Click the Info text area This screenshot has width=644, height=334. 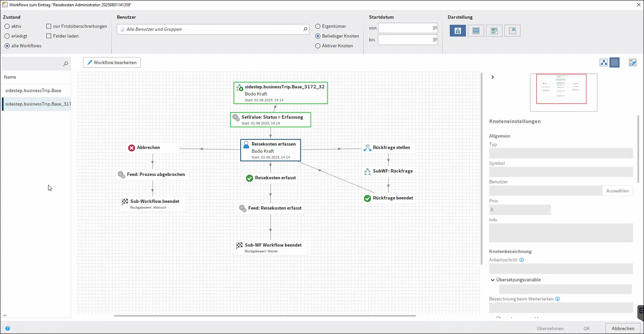pyautogui.click(x=561, y=233)
